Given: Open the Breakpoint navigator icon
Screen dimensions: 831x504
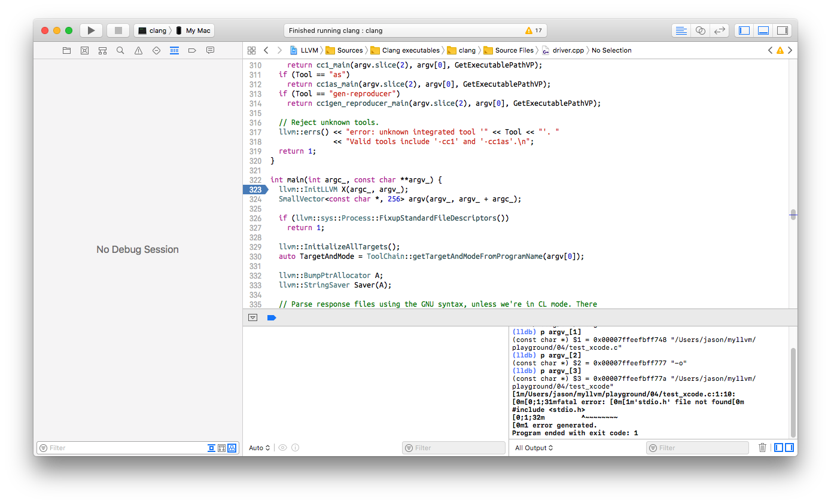Looking at the screenshot, I should pyautogui.click(x=192, y=51).
